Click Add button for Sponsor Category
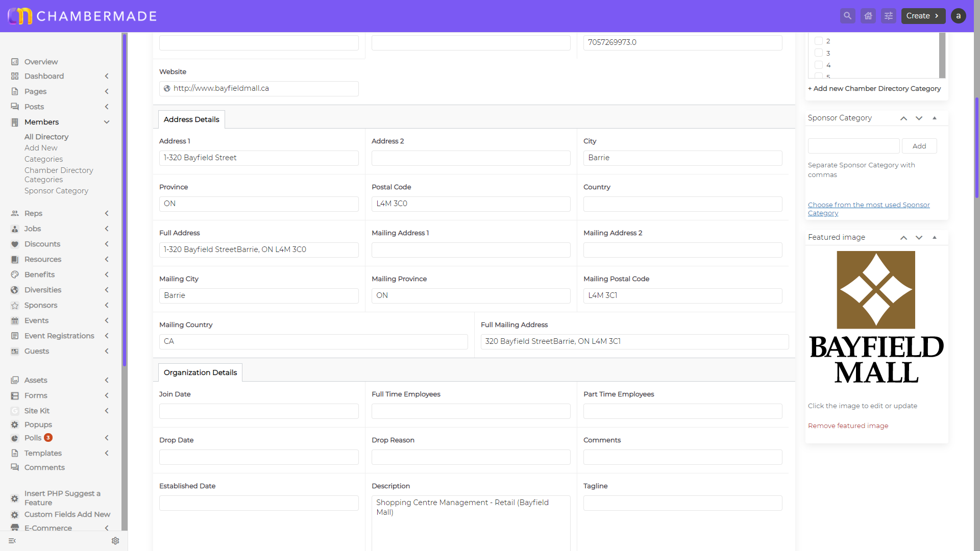 pos(919,146)
